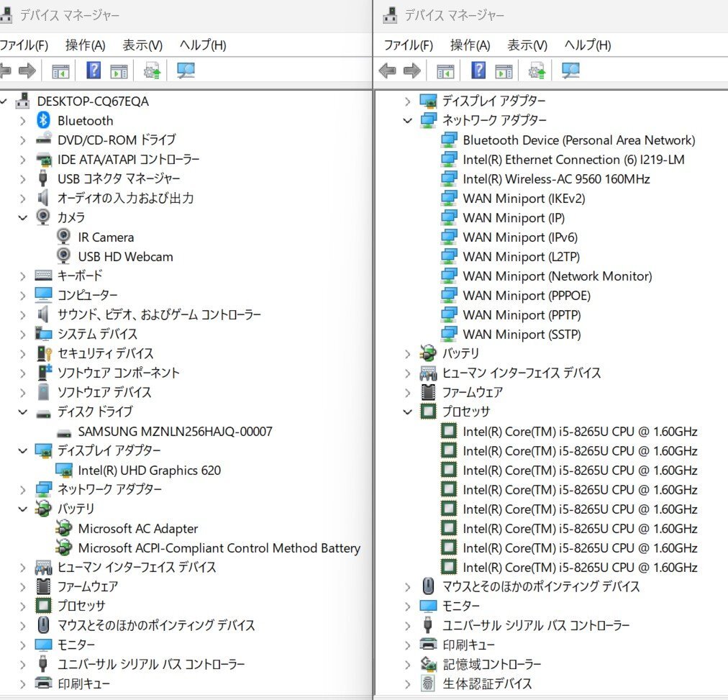This screenshot has width=728, height=700.
Task: Select システム デバイス category
Action: (97, 334)
